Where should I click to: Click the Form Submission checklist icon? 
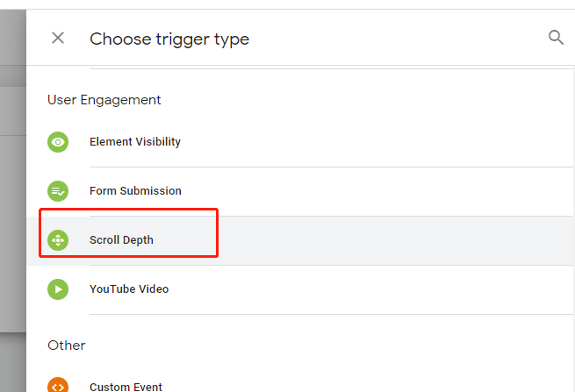tap(58, 191)
